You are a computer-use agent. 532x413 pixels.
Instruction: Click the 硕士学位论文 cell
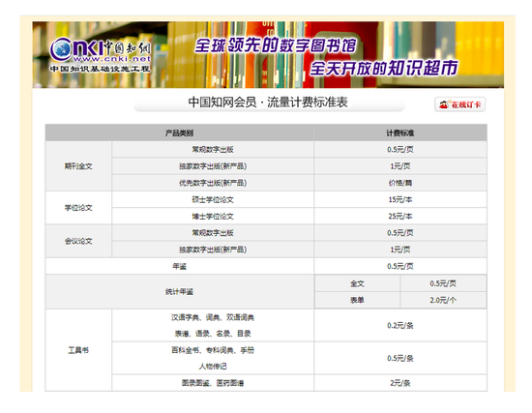coord(213,199)
